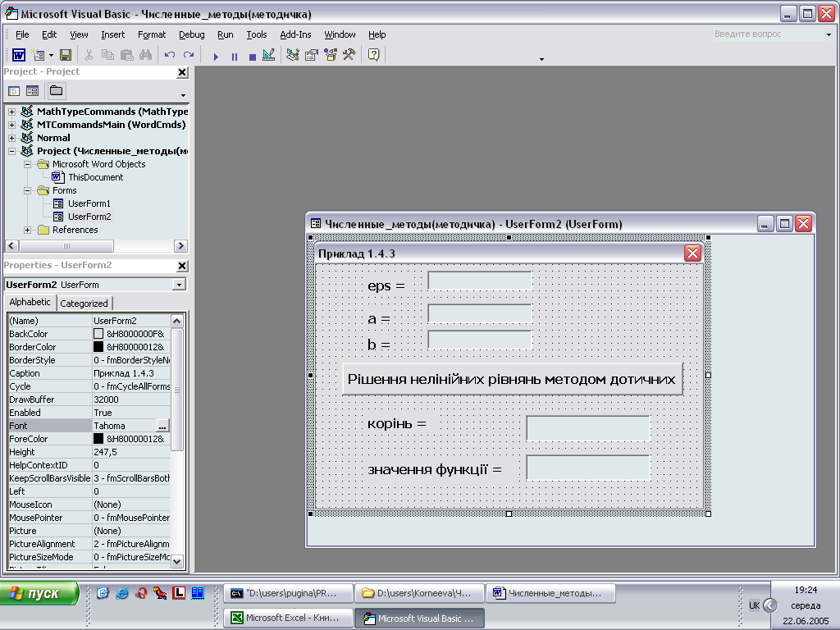840x630 pixels.
Task: Collapse the Forms folder
Action: pos(27,190)
